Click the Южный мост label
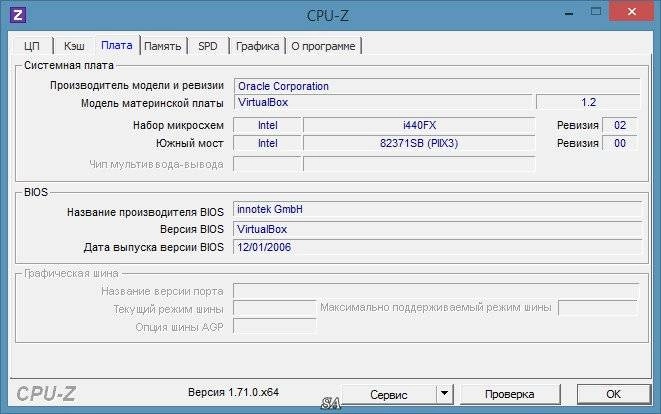 pyautogui.click(x=189, y=143)
